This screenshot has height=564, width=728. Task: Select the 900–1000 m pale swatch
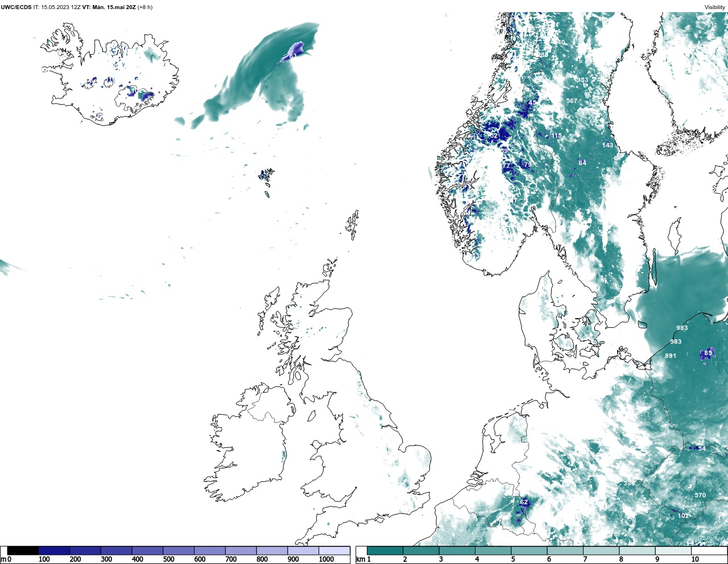coord(303,551)
